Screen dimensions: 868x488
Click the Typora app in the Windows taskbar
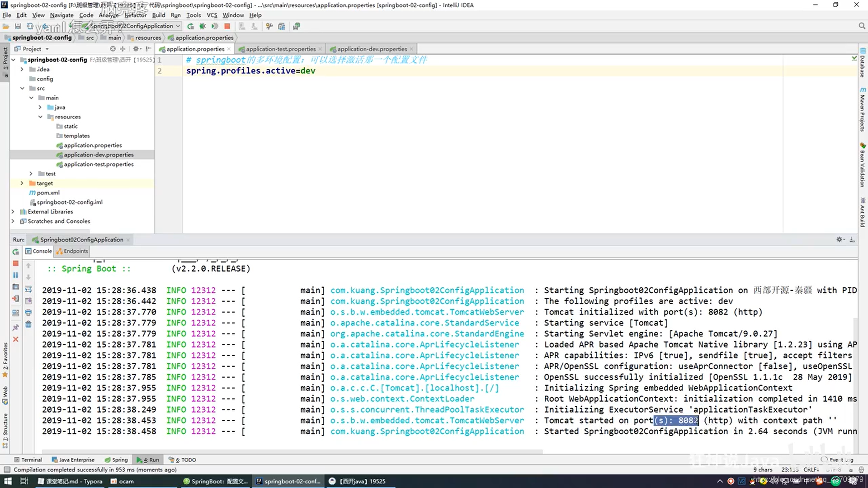click(x=71, y=481)
